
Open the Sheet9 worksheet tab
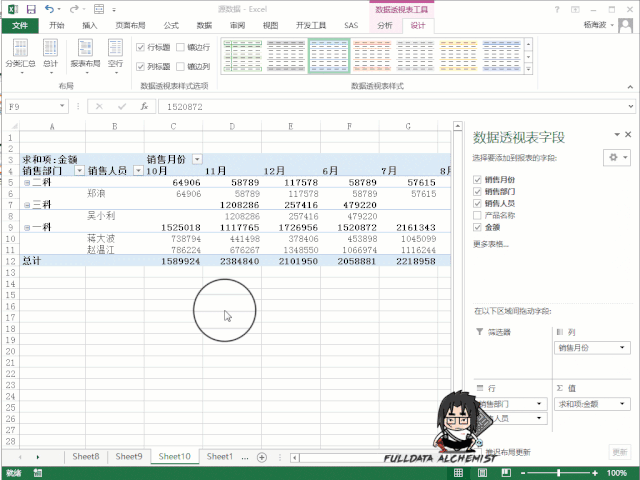point(129,456)
